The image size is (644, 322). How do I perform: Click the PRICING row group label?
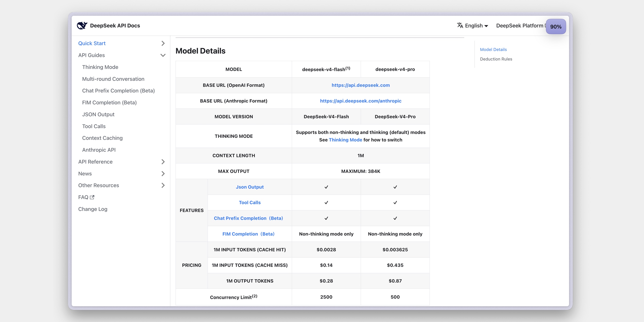pyautogui.click(x=191, y=265)
